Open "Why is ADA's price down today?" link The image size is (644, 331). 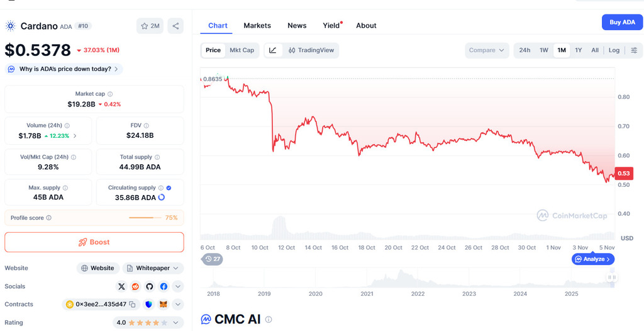pos(65,69)
